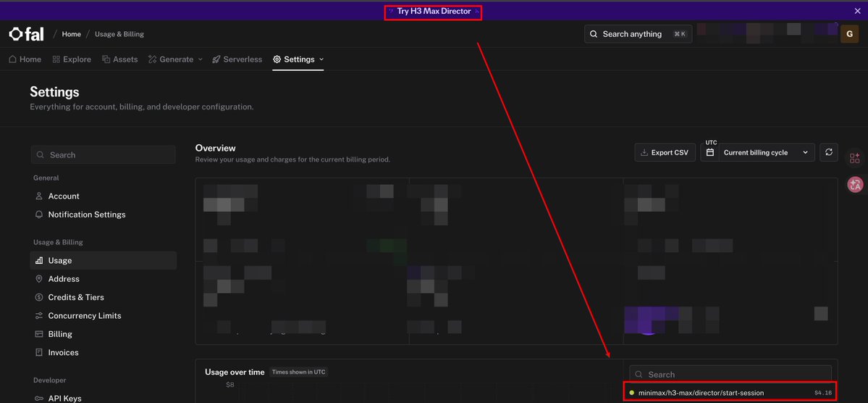Image resolution: width=868 pixels, height=403 pixels.
Task: Click the Settings gear icon in nav
Action: (277, 59)
